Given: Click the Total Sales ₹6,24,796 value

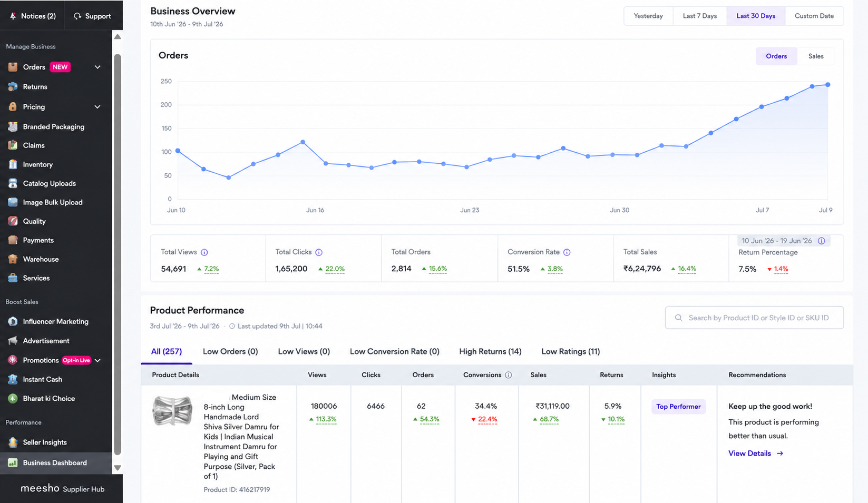Looking at the screenshot, I should [x=642, y=269].
